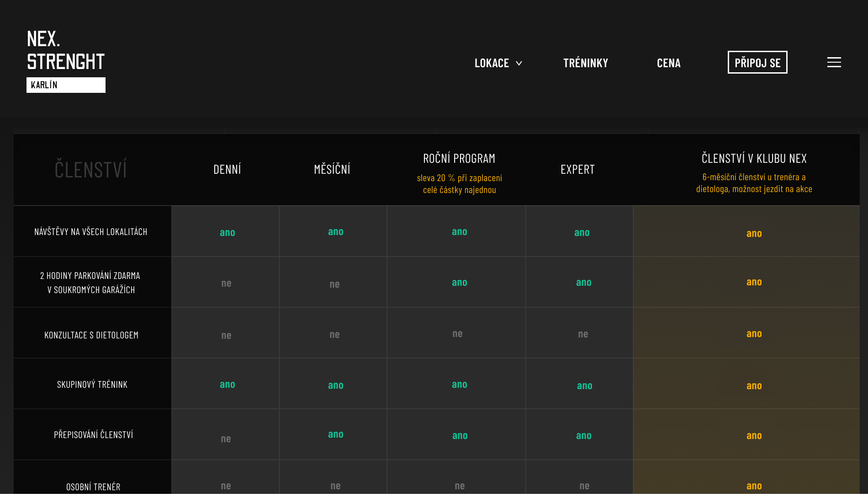Image resolution: width=868 pixels, height=498 pixels.
Task: Click the NEX. Strenght logo
Action: pos(66,50)
